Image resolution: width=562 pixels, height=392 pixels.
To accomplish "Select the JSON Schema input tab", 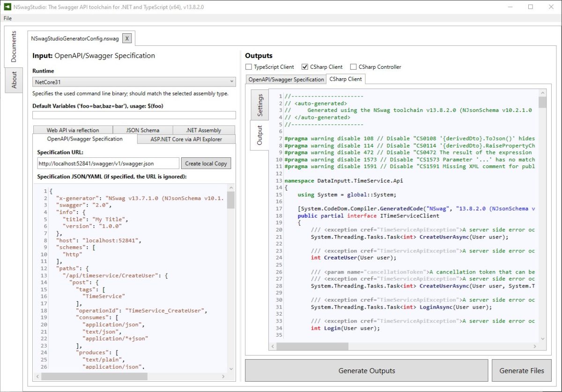I will 143,130.
